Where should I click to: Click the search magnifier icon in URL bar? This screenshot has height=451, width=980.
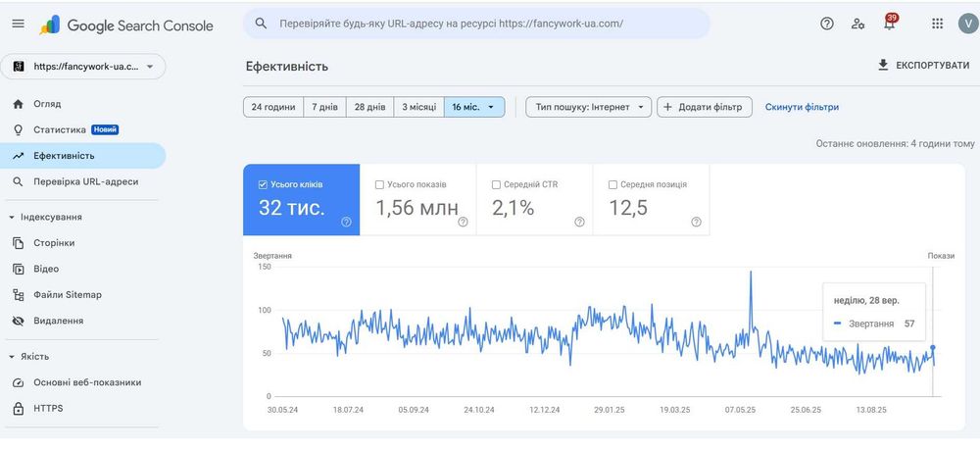(x=261, y=24)
